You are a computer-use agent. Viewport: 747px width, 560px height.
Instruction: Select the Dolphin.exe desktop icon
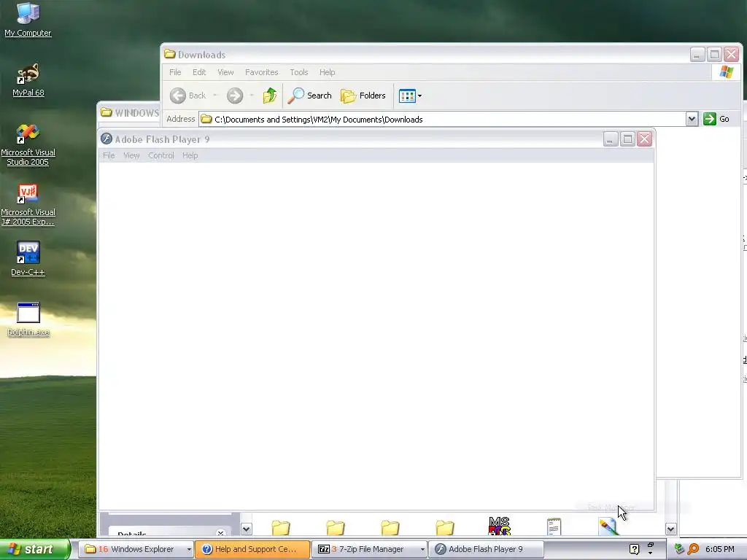pyautogui.click(x=28, y=319)
